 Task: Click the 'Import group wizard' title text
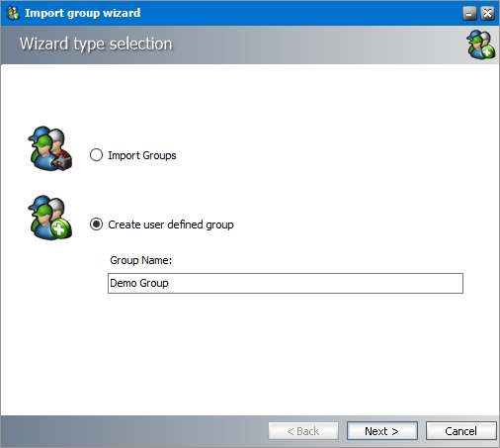coord(83,13)
